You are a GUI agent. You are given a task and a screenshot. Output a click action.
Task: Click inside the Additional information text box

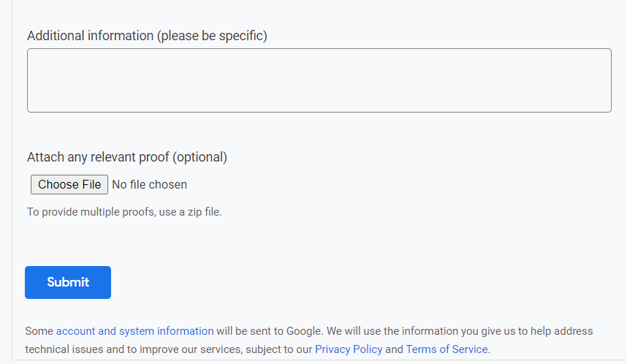pyautogui.click(x=319, y=80)
